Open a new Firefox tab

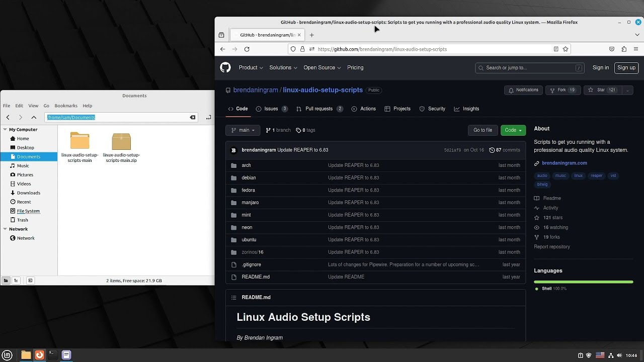pyautogui.click(x=311, y=35)
